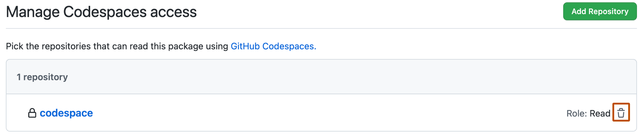Click the "Manage Codespaces access" heading

click(x=101, y=12)
